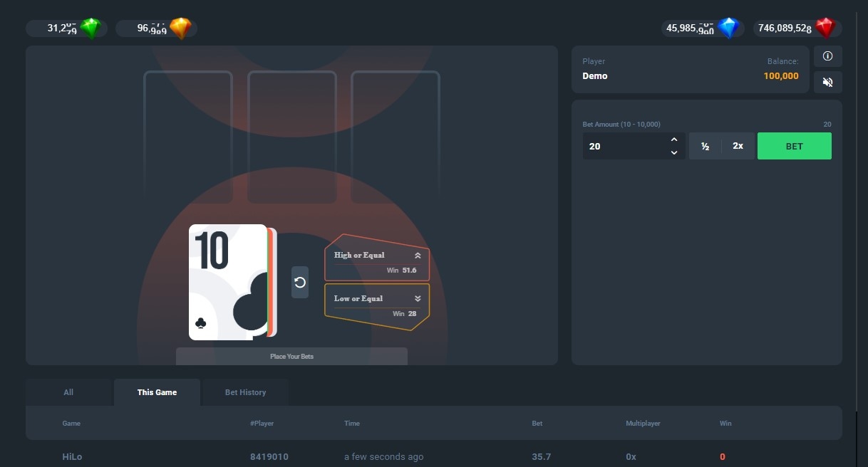Select the This Game tab
868x467 pixels.
157,392
